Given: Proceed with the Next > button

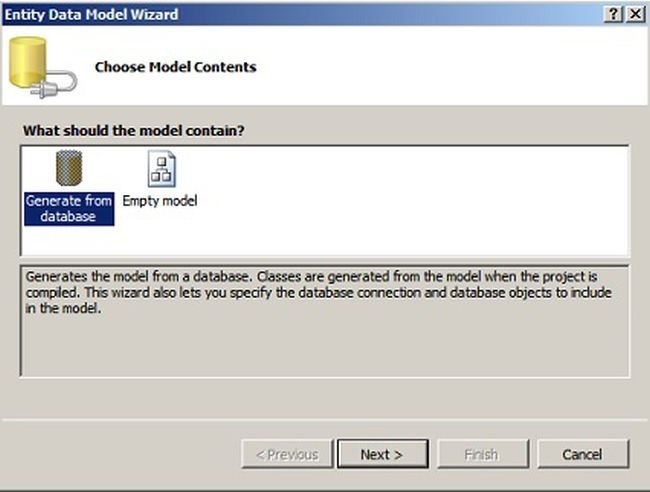Looking at the screenshot, I should point(382,454).
